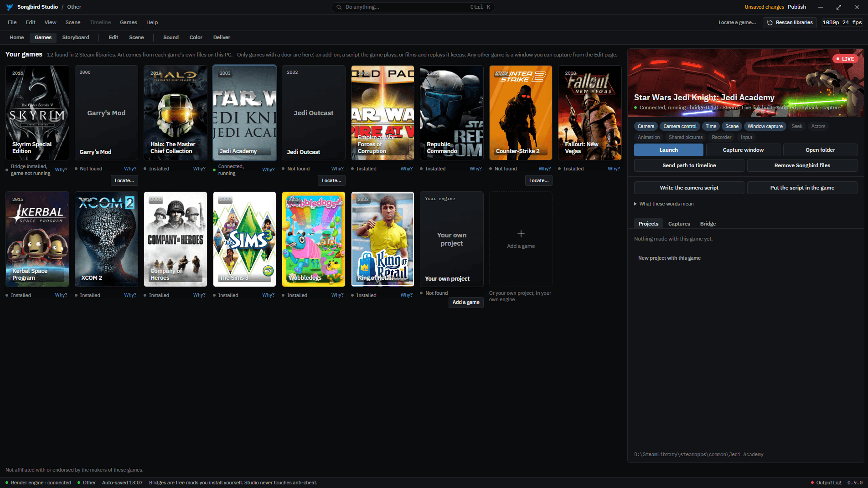868x488 pixels.
Task: Click Remove Songbird files
Action: tap(802, 165)
